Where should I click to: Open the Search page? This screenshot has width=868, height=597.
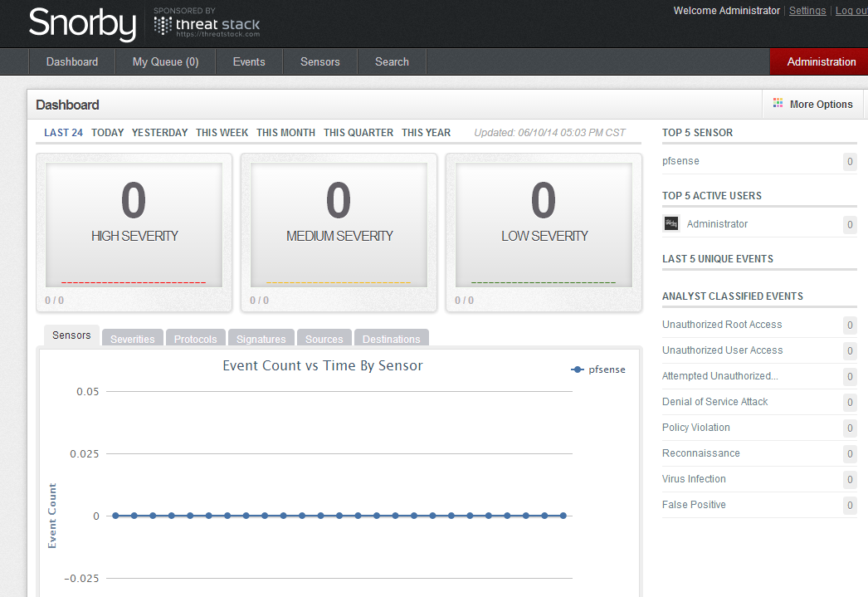392,61
